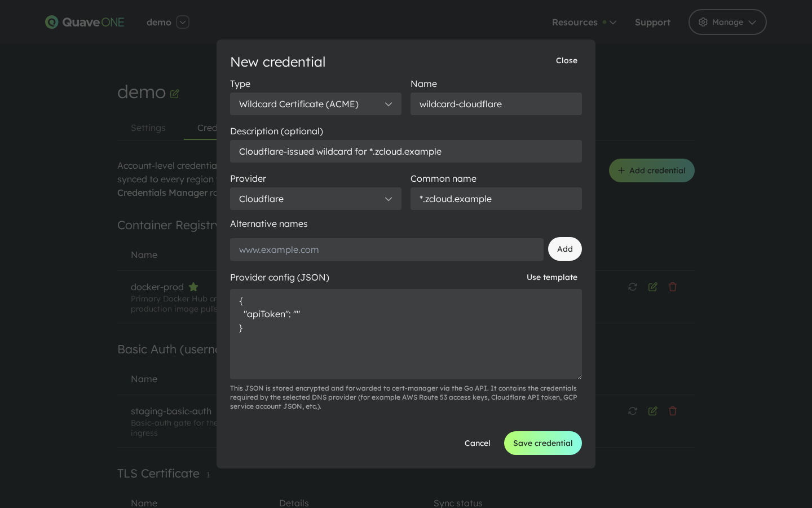Open the Support menu item

[x=652, y=22]
